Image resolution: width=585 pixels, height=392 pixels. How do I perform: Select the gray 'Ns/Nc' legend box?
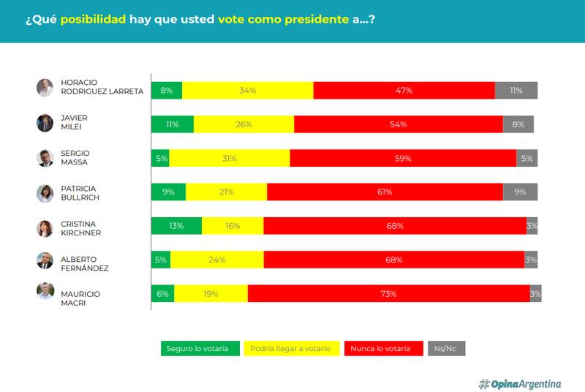(446, 348)
